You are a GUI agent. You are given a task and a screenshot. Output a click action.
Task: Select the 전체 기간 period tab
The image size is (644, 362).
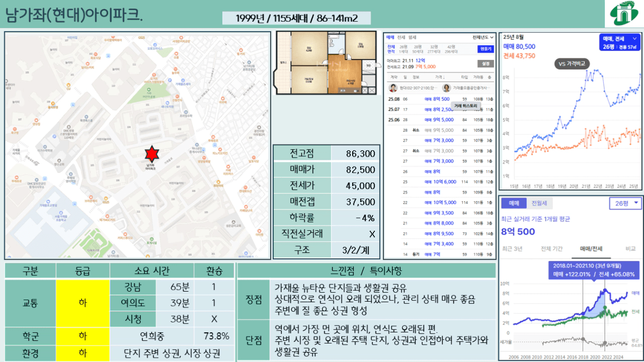point(551,248)
